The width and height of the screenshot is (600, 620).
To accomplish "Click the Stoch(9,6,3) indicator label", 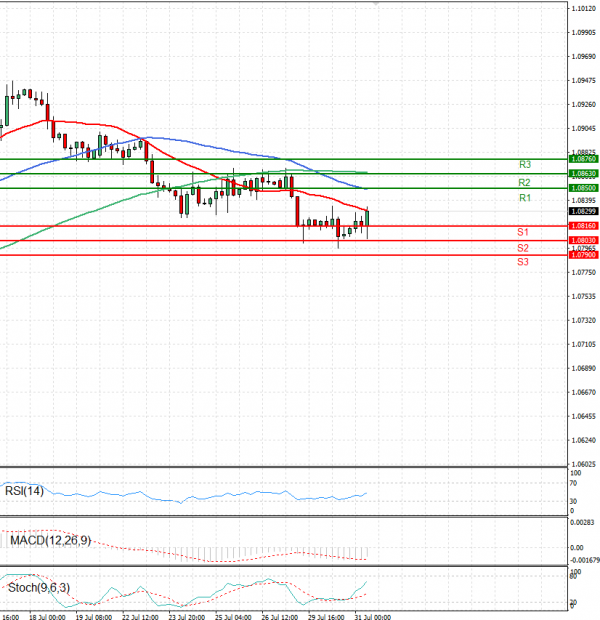I will (x=39, y=588).
